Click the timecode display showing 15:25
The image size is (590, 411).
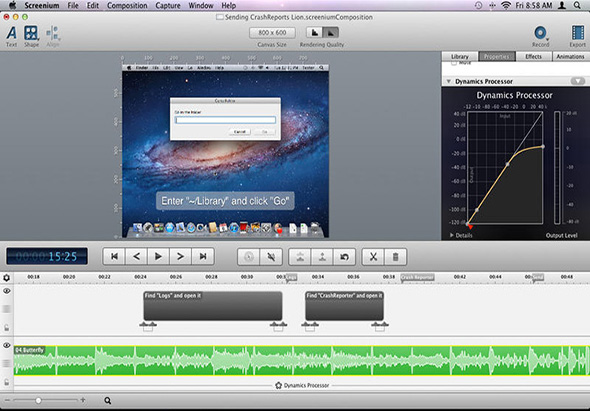coord(47,256)
